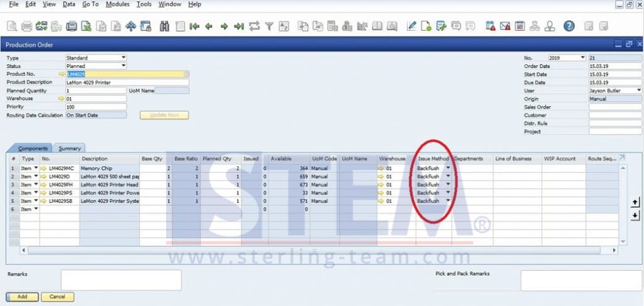Image resolution: width=644 pixels, height=306 pixels.
Task: Click the binoculars Find icon
Action: coord(165,26)
